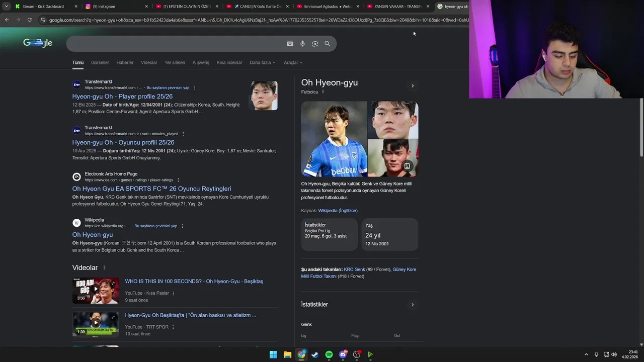Open large blue jersey player photo
This screenshot has width=644, height=362.
click(334, 139)
